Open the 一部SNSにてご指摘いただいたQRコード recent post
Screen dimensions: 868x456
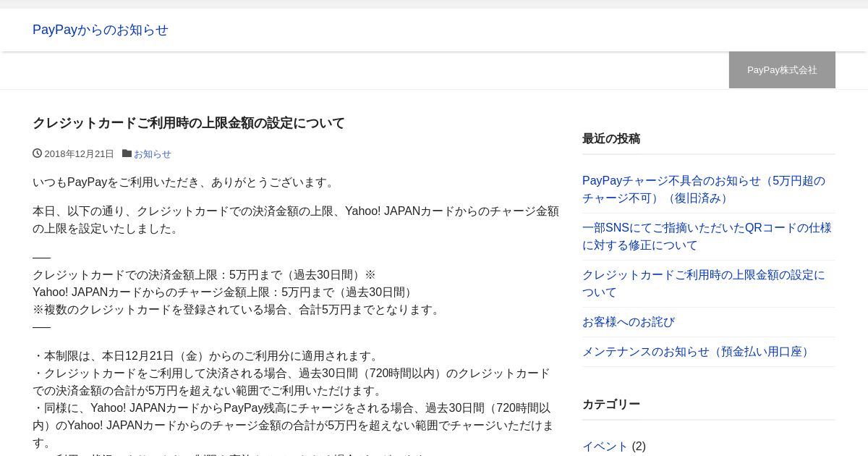707,237
